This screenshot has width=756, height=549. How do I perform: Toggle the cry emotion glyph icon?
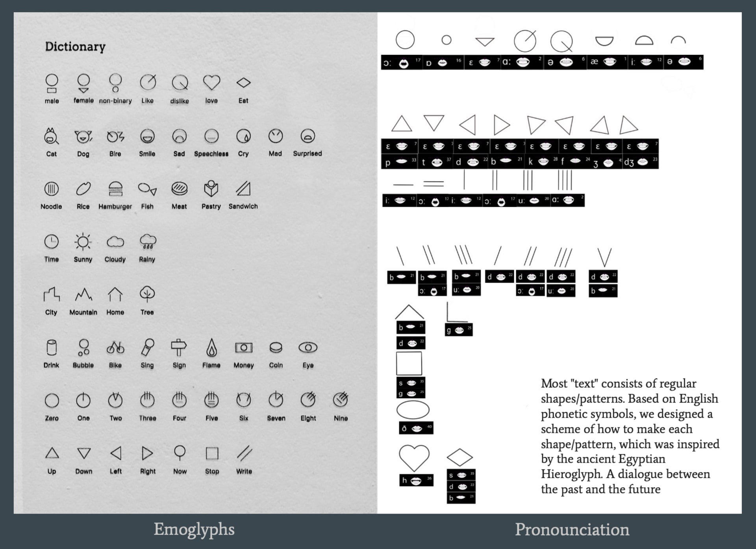[x=244, y=137]
